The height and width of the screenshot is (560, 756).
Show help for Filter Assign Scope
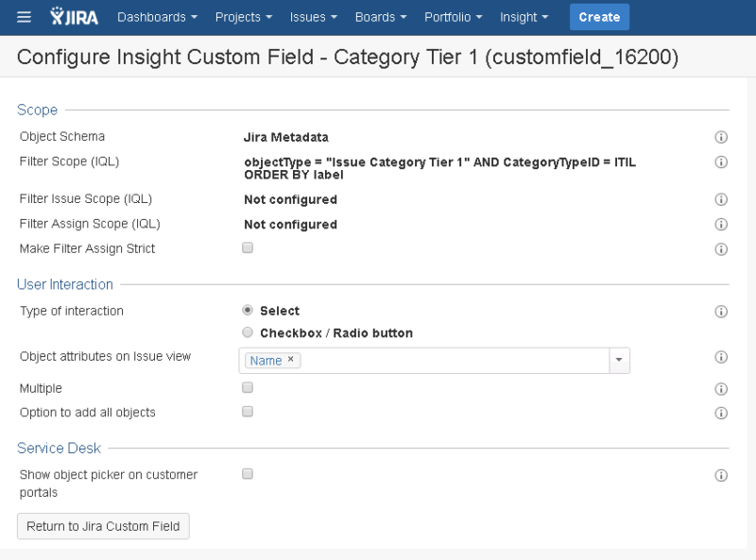721,225
